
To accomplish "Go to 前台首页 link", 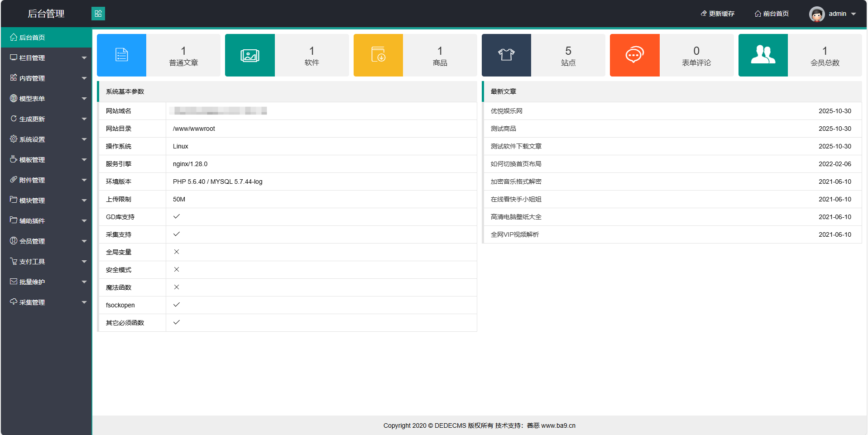I will point(772,14).
